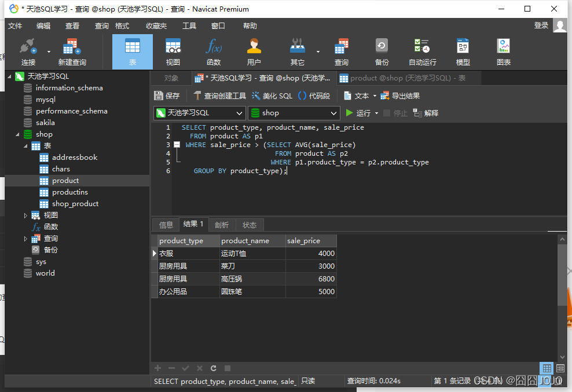Viewport: 572px width, 392px height.
Task: Open the 运行 run options arrow
Action: pyautogui.click(x=376, y=113)
